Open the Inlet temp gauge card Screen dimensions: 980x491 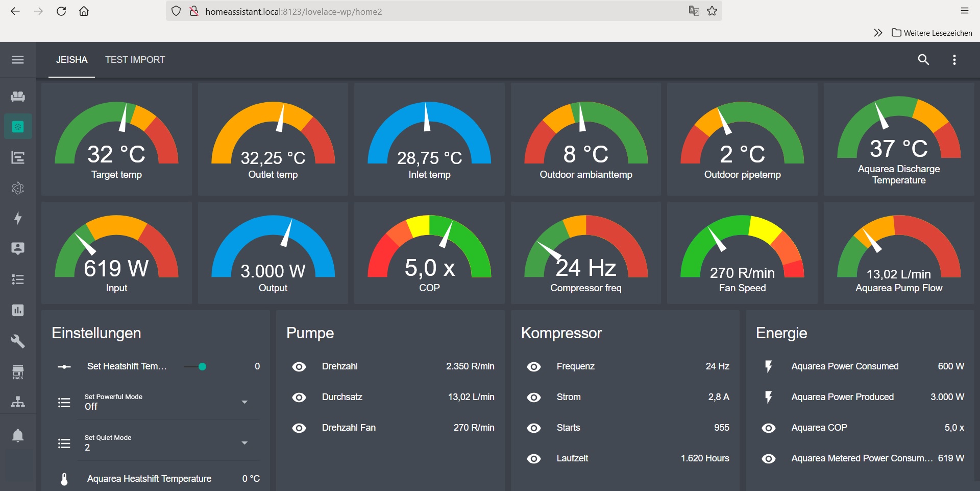[x=429, y=139]
